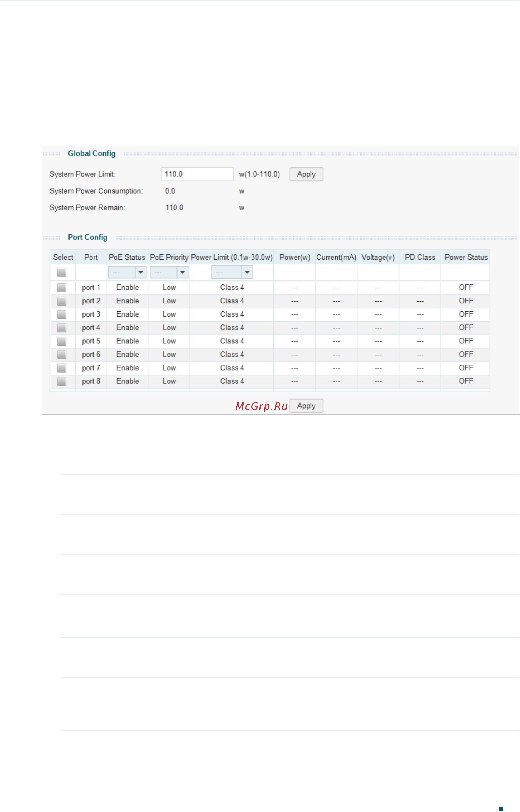This screenshot has width=520, height=812.
Task: Apply the Port Config changes
Action: click(x=306, y=406)
